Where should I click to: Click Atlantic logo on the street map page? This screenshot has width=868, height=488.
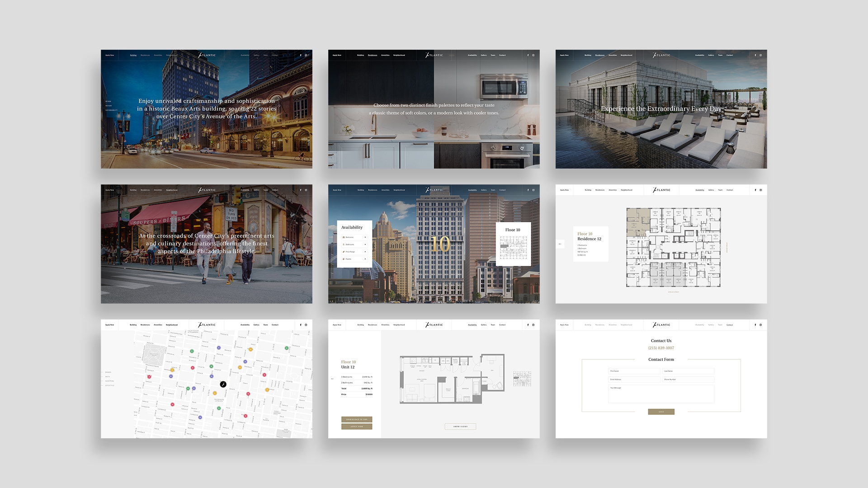(207, 325)
